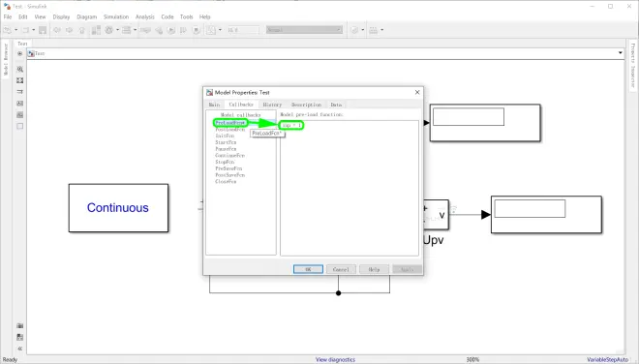The height and width of the screenshot is (364, 639).
Task: Click the Image palette icon
Action: pyautogui.click(x=19, y=114)
